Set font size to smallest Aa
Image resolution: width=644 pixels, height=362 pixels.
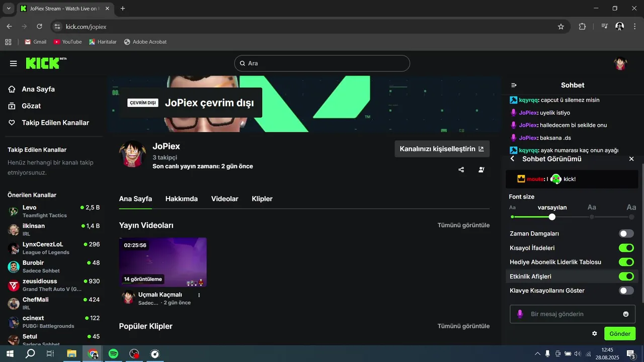512,207
